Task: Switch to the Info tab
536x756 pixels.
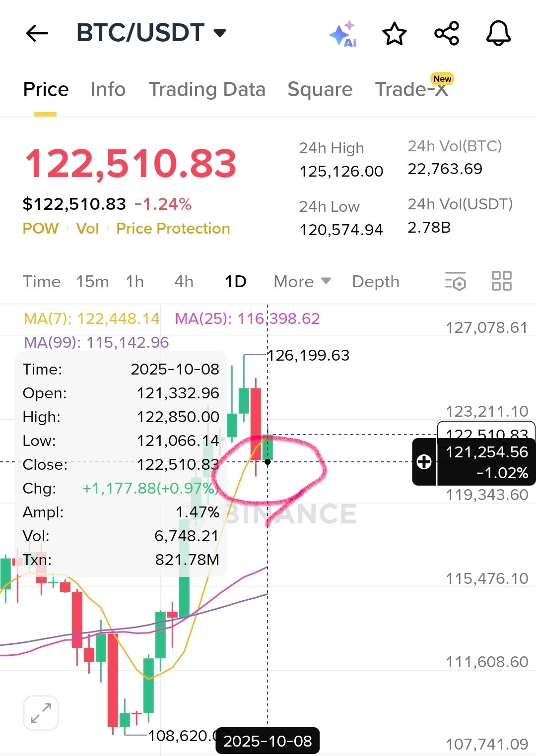Action: pyautogui.click(x=108, y=89)
